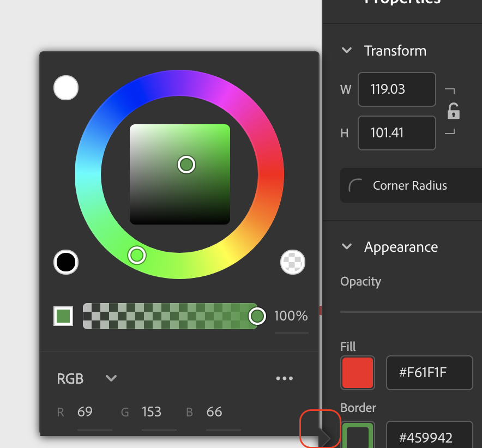Click the Transform section heading
The image size is (482, 448).
tap(395, 51)
